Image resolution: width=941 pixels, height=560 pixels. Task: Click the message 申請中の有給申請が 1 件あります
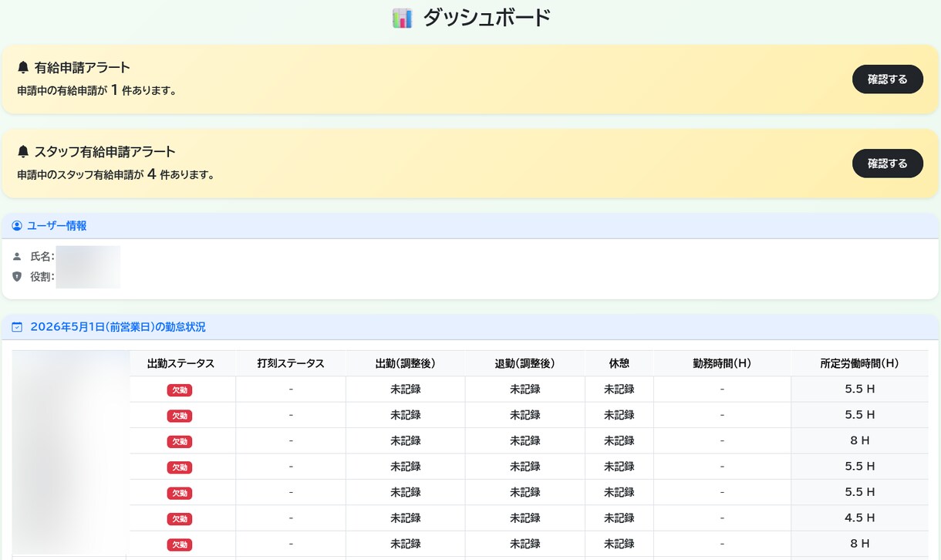click(97, 90)
